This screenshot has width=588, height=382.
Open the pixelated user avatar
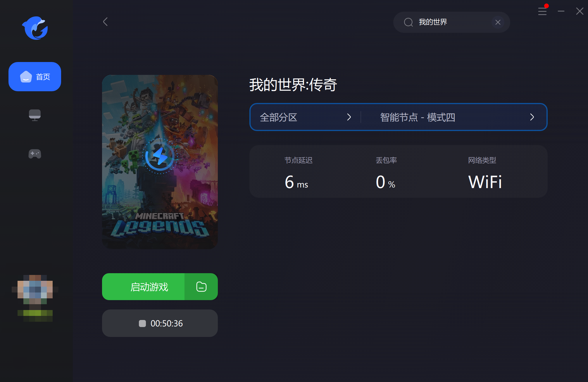pyautogui.click(x=35, y=298)
